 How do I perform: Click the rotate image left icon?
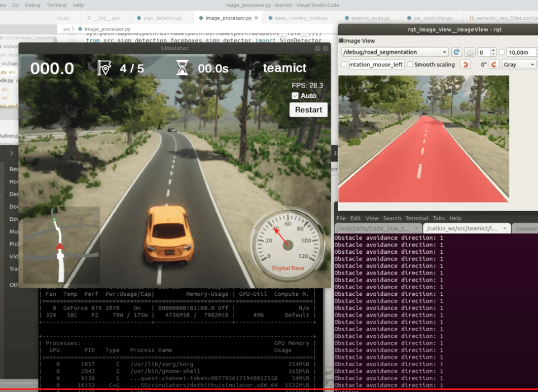465,65
